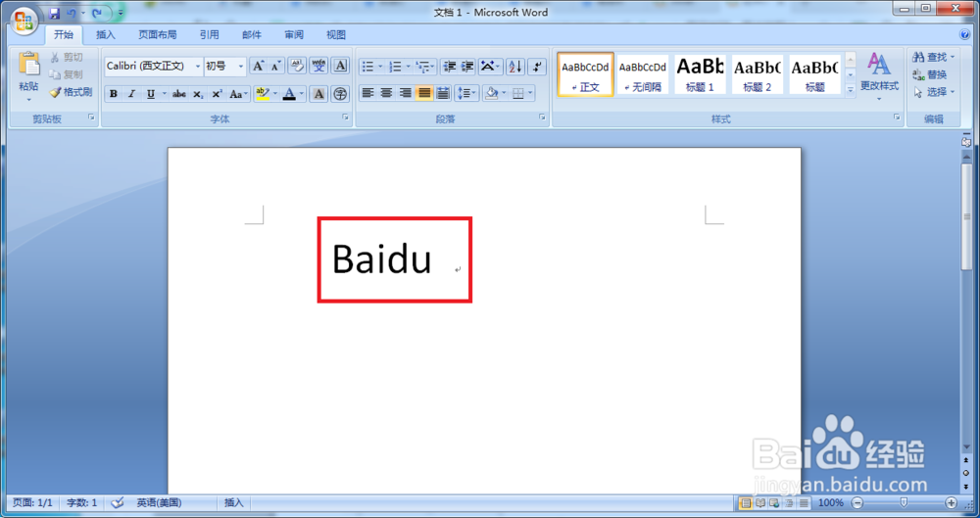Open enclosed characters tool
The width and height of the screenshot is (980, 518).
pos(340,94)
